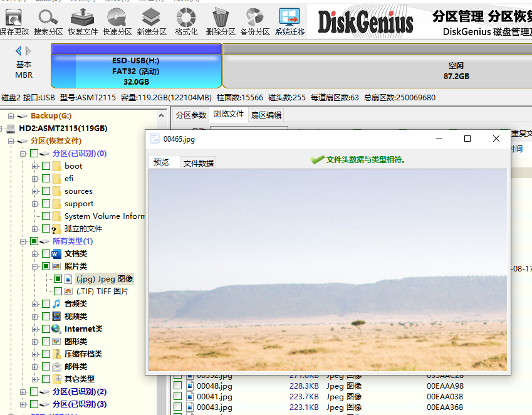Check the support folder checkbox
The width and height of the screenshot is (532, 415).
coord(46,204)
